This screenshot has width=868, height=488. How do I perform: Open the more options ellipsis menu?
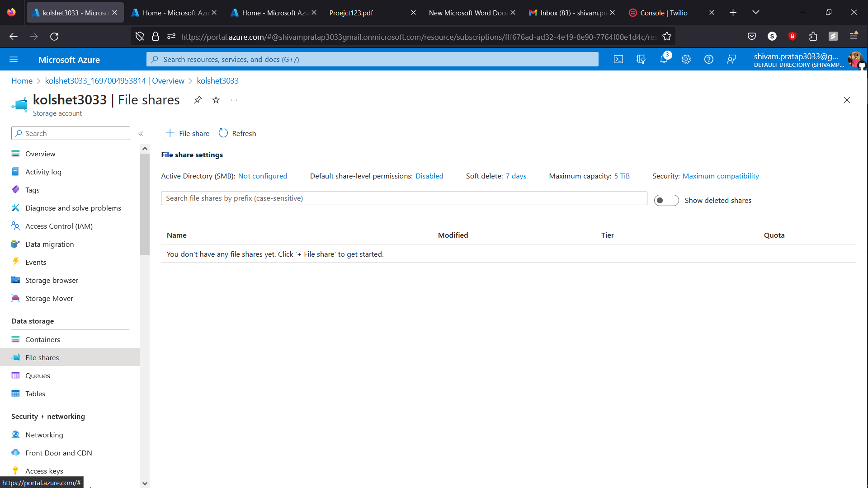234,100
